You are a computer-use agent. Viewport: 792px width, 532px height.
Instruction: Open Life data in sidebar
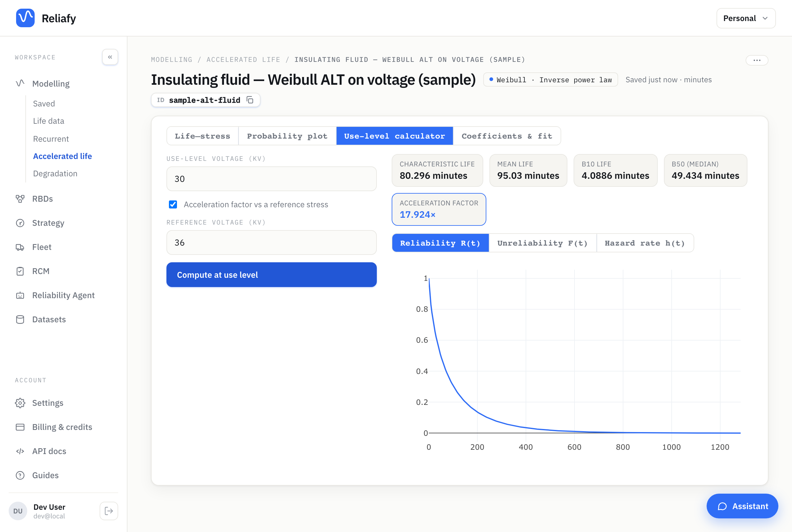(x=49, y=121)
